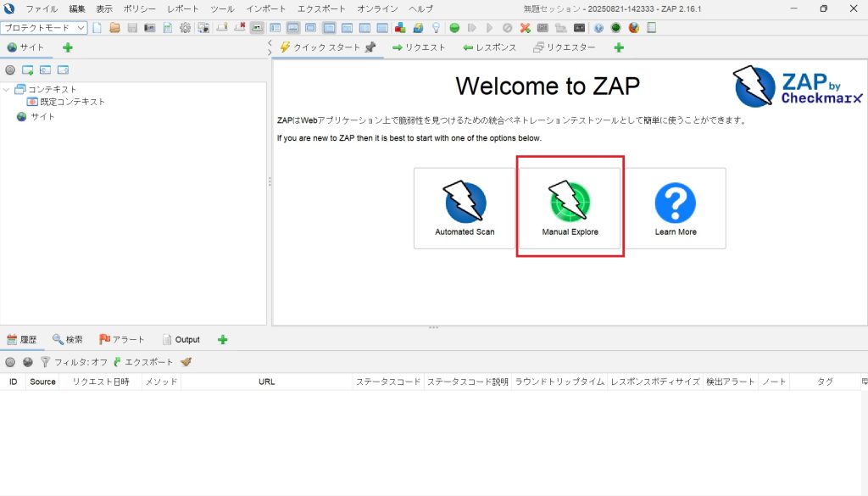Launch the Firefox browser icon in toolbar
868x496 pixels.
[634, 28]
